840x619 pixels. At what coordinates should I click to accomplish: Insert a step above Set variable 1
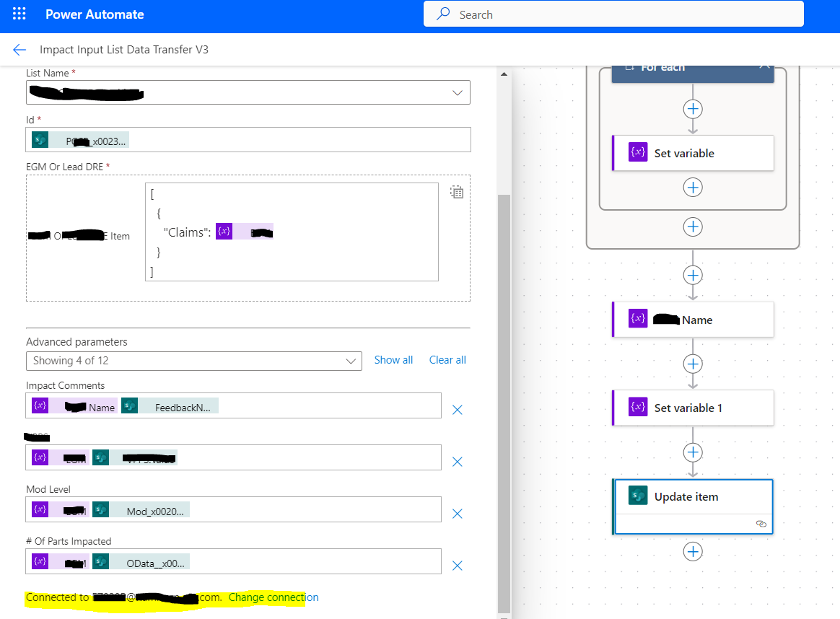click(x=693, y=364)
